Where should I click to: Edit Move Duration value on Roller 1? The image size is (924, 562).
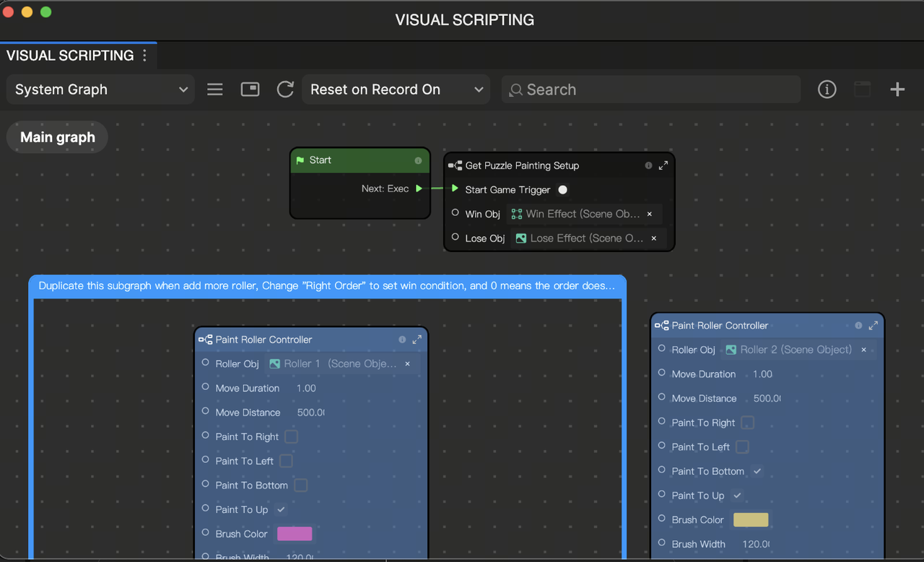pos(307,389)
